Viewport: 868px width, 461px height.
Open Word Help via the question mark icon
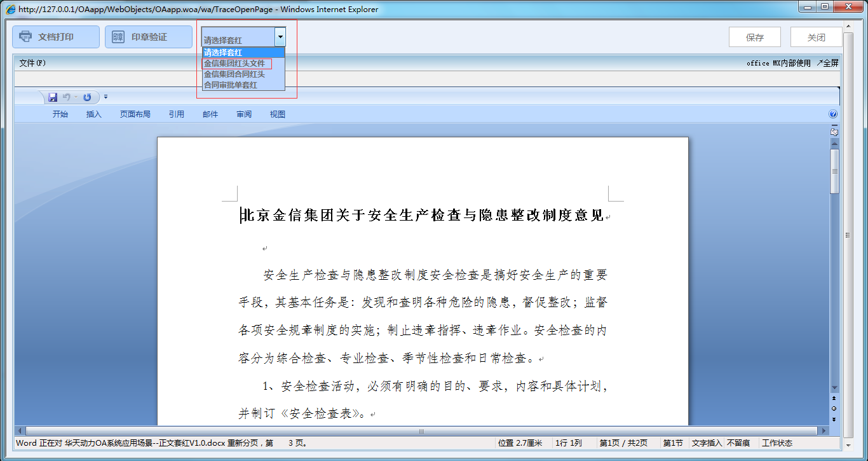tap(832, 114)
